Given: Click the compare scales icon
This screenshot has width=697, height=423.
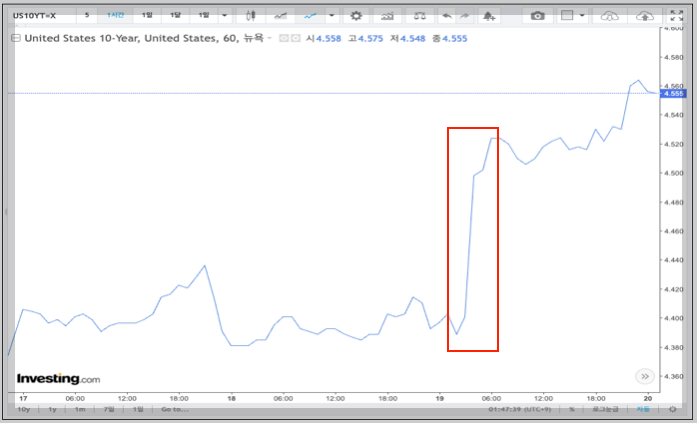Looking at the screenshot, I should pyautogui.click(x=419, y=16).
